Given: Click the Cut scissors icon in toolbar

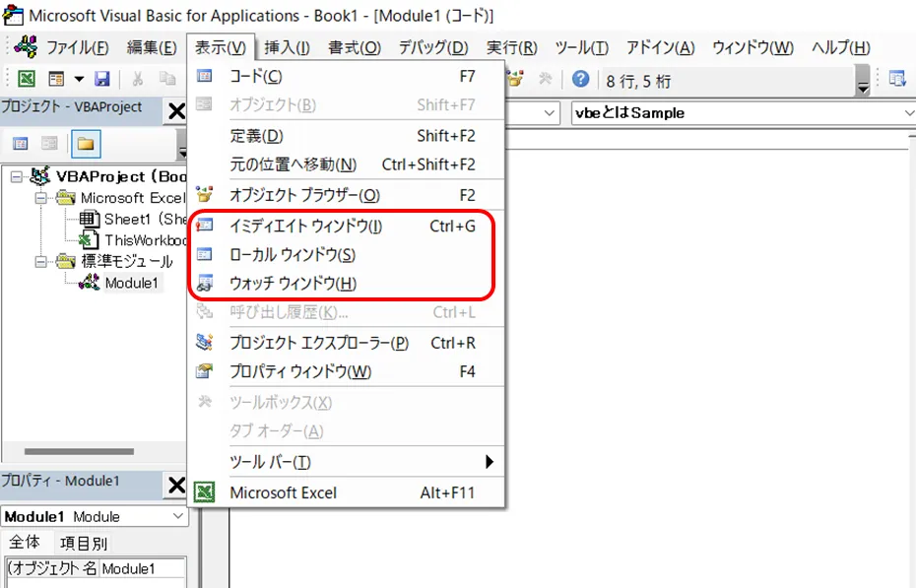Looking at the screenshot, I should click(x=138, y=79).
